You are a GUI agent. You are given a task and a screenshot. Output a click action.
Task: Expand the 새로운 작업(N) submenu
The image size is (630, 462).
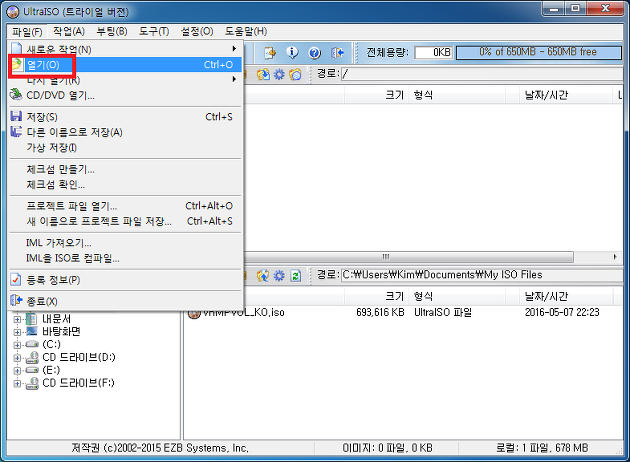coord(125,49)
